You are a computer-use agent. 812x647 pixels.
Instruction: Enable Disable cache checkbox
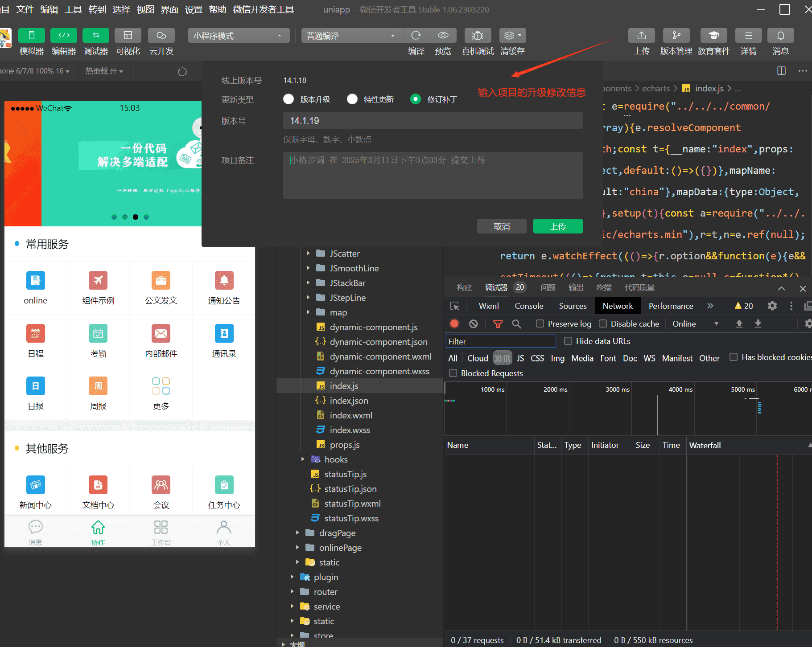[603, 323]
